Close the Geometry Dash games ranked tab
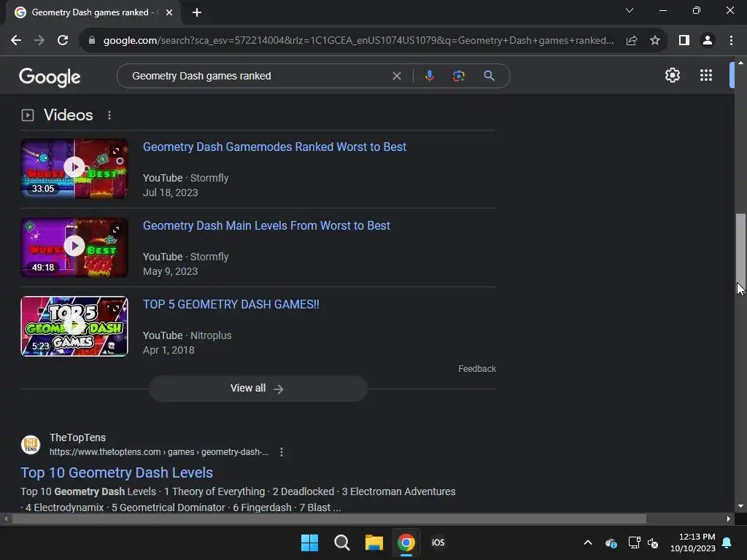 [169, 12]
